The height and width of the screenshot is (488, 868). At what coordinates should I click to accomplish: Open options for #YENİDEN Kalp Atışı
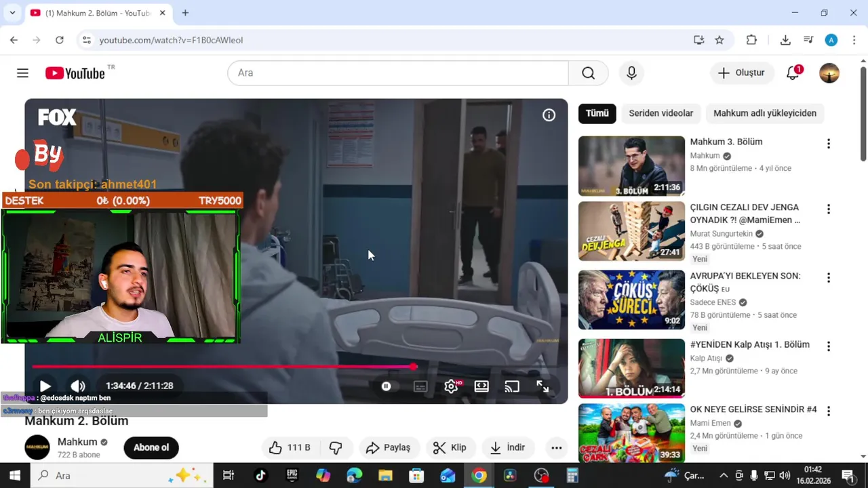click(x=828, y=346)
